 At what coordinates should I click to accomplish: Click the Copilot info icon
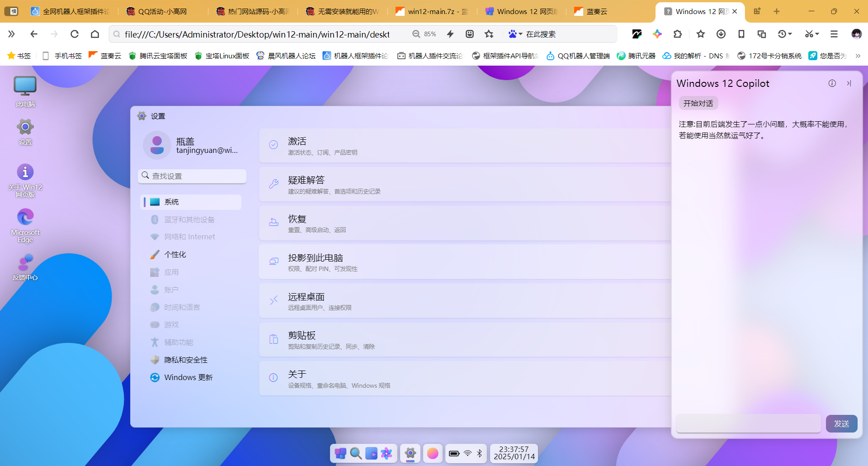(x=832, y=83)
